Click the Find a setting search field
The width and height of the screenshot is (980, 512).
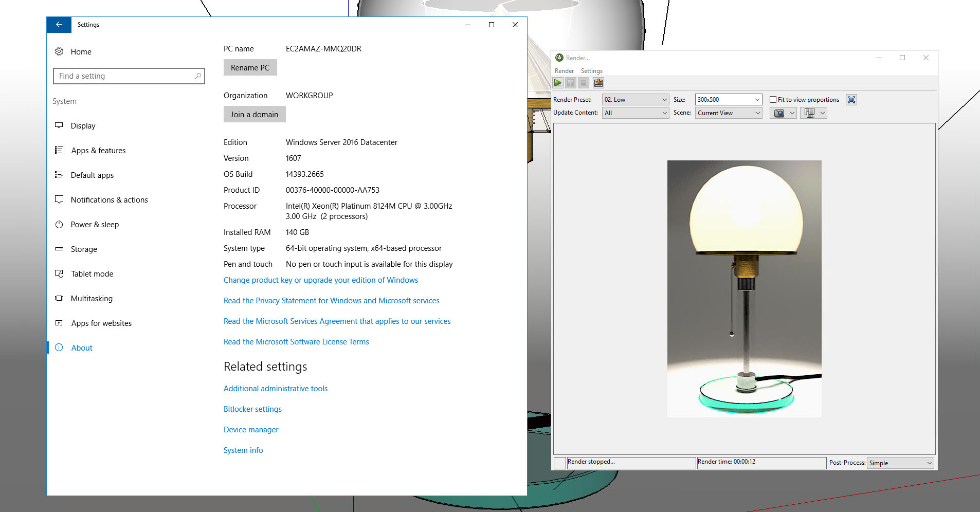(x=129, y=76)
